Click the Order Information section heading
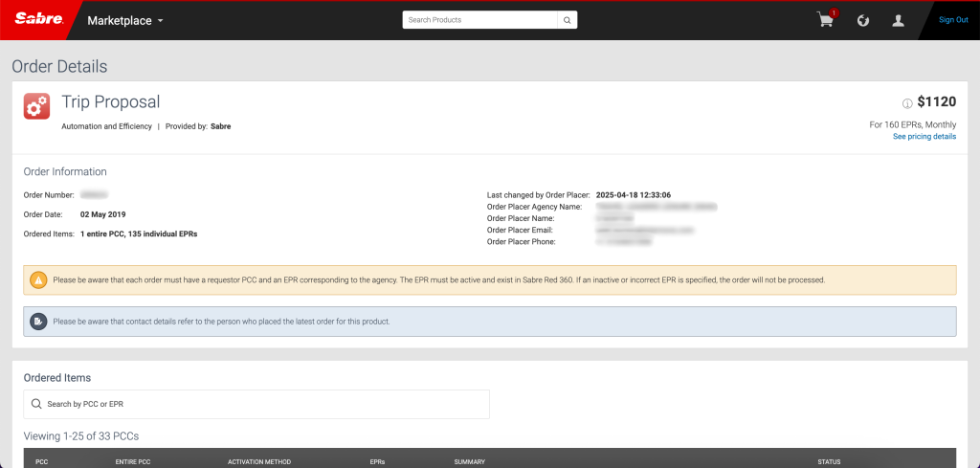 (x=65, y=172)
